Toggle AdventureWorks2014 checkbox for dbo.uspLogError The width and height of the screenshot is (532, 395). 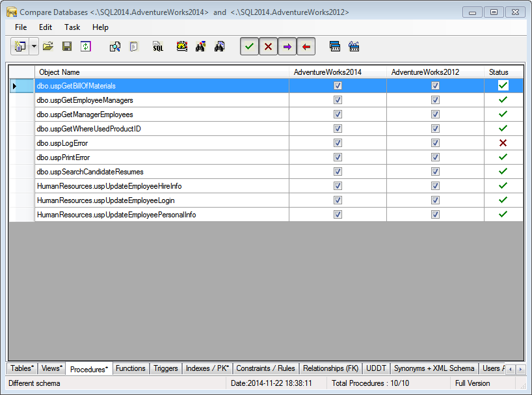(x=338, y=143)
